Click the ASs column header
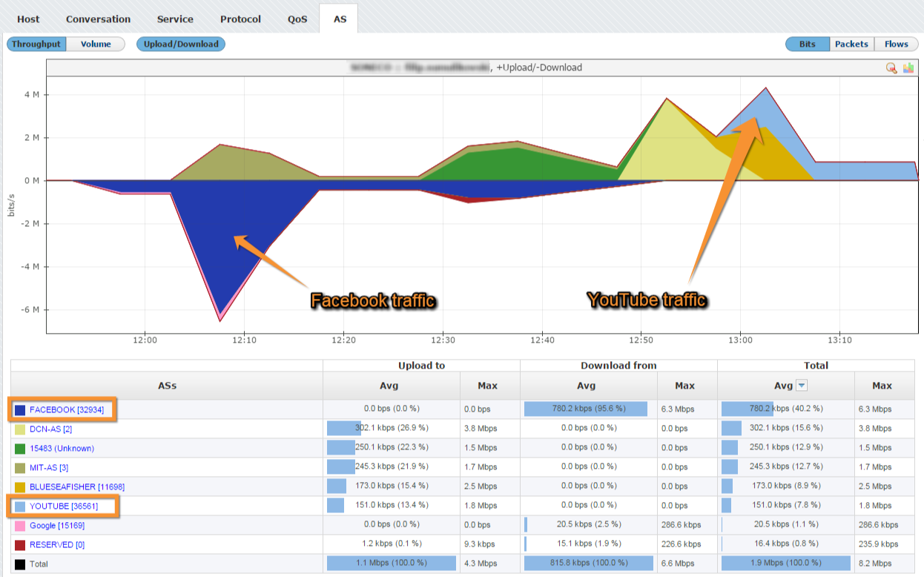924x577 pixels. [x=167, y=386]
